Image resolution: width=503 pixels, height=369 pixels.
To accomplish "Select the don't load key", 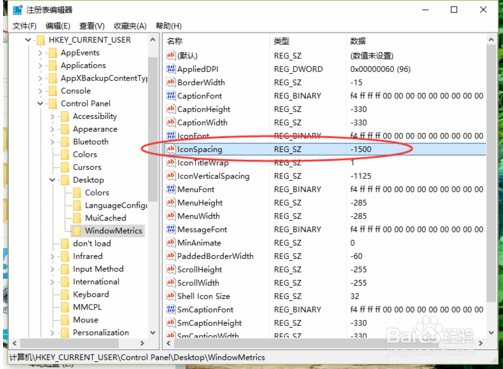I will (92, 243).
